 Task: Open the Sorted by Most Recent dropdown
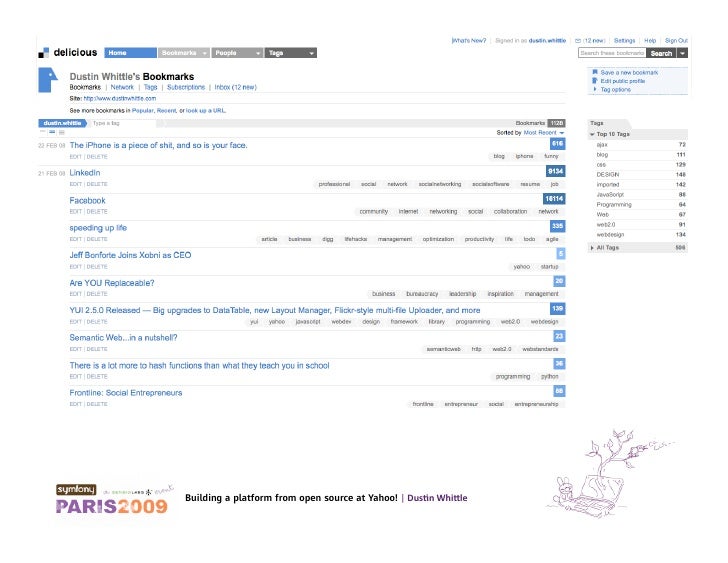tap(544, 133)
